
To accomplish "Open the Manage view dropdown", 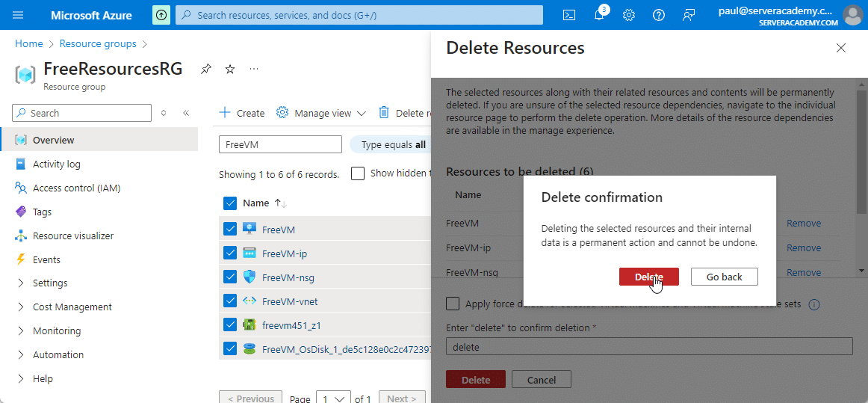I will click(322, 113).
